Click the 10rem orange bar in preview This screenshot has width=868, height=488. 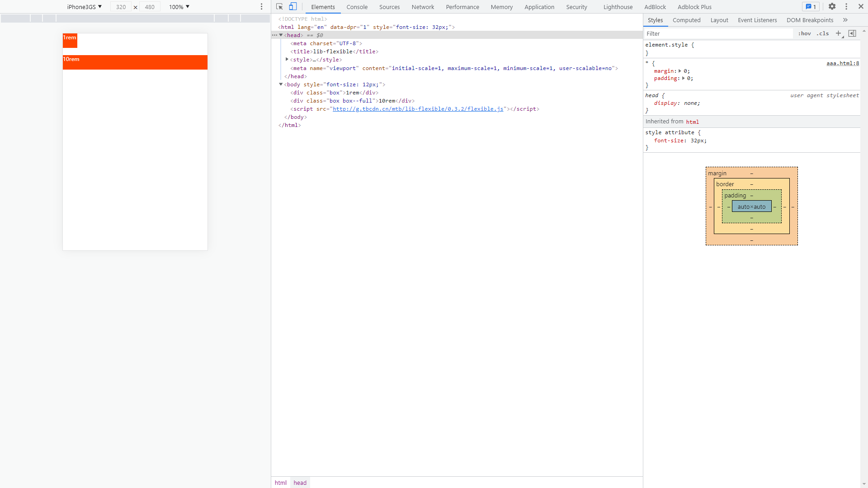tap(135, 62)
